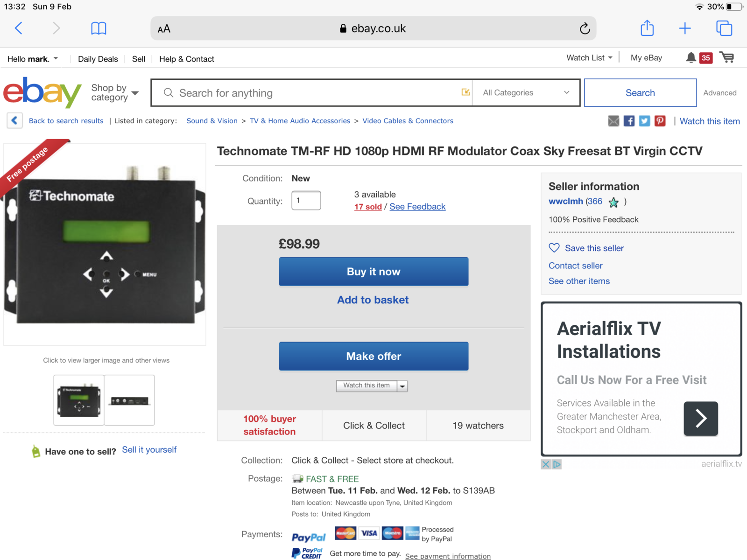
Task: Share the listing on Facebook
Action: click(629, 121)
